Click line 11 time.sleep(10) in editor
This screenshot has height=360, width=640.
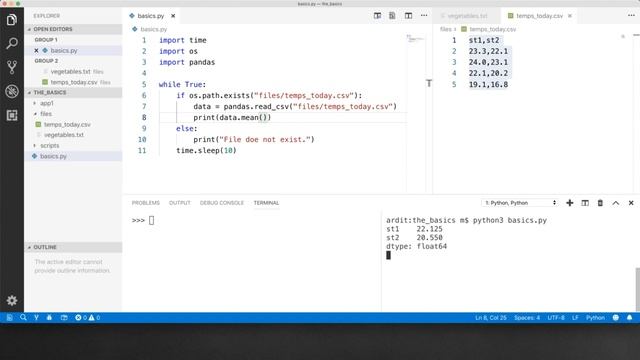click(207, 151)
